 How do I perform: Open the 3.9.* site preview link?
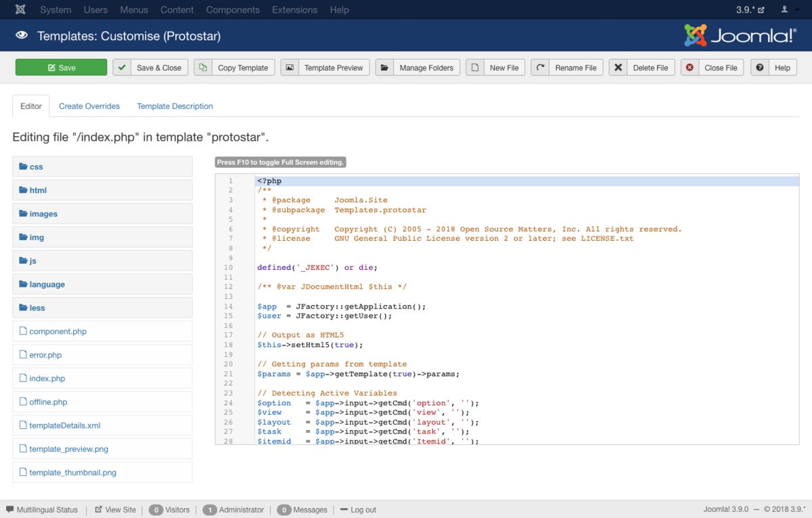pos(750,9)
